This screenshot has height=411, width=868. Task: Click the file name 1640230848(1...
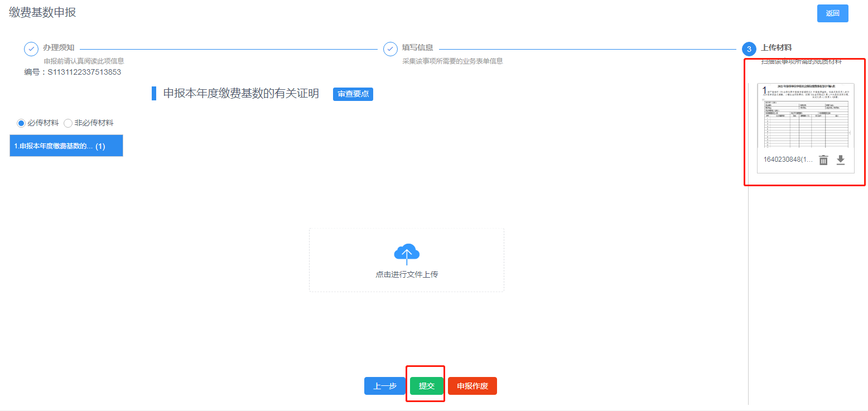788,160
